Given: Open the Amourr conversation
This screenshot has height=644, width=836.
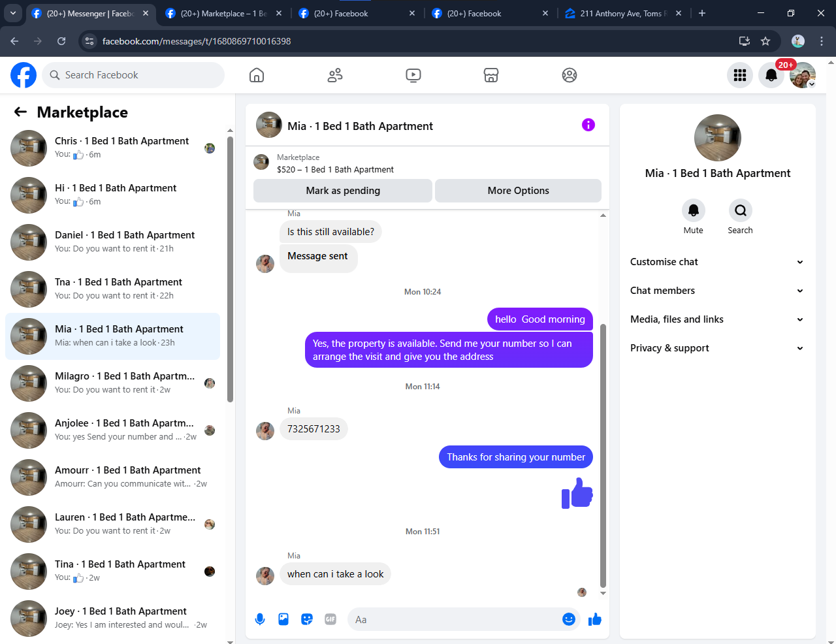Looking at the screenshot, I should 112,477.
